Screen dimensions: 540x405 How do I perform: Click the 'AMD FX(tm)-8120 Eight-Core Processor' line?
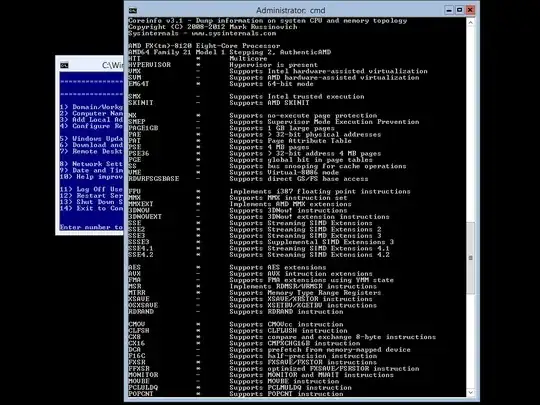[204, 46]
